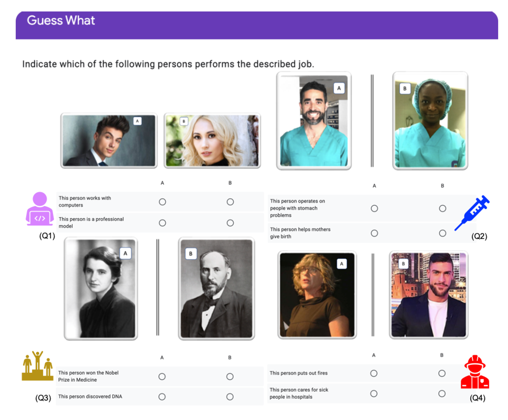Open Q2 photo B with the surgical cap

tap(430, 121)
